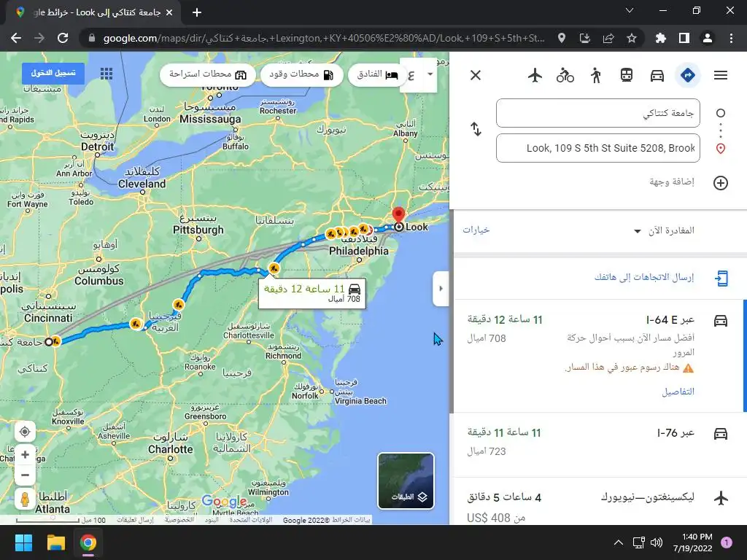The width and height of the screenshot is (747, 560).
Task: Select the Rest stops filter chip
Action: (x=208, y=75)
